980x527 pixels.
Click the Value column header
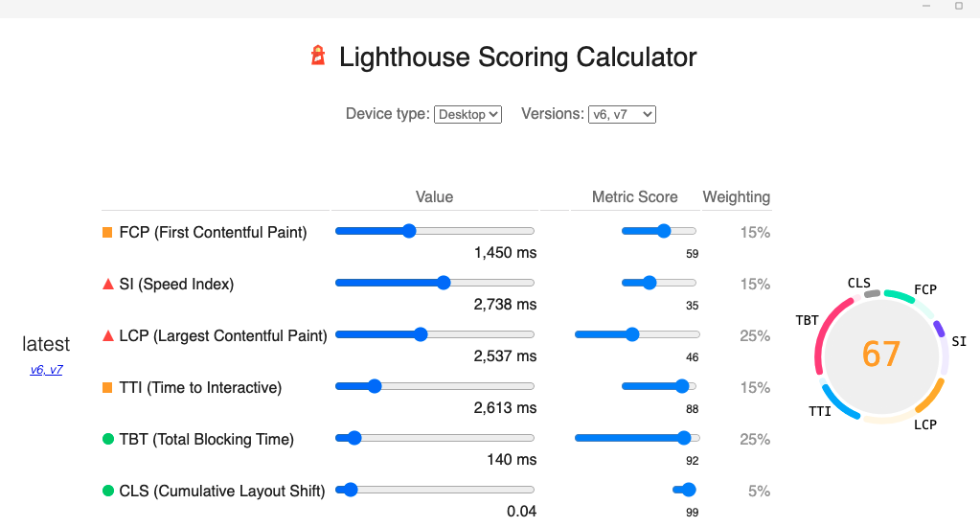coord(434,197)
